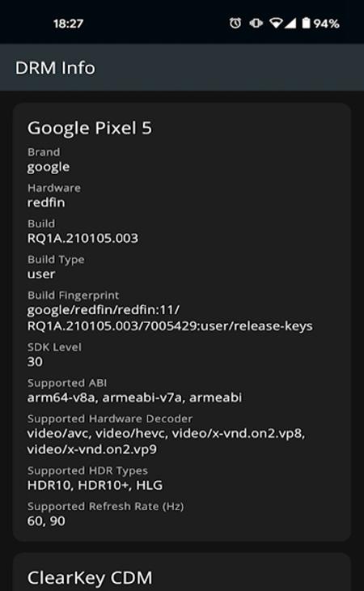Tap the DRM Info app title
Screen dimensions: 364x591
coord(55,68)
